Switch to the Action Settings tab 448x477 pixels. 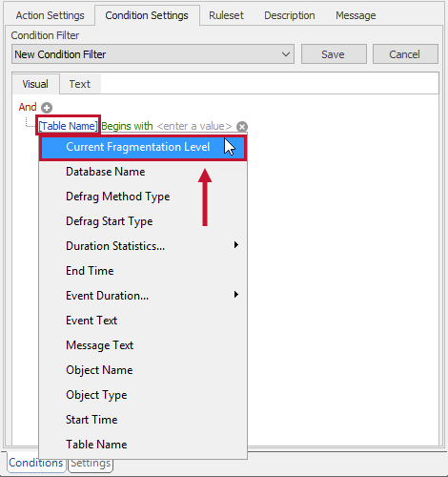click(51, 15)
